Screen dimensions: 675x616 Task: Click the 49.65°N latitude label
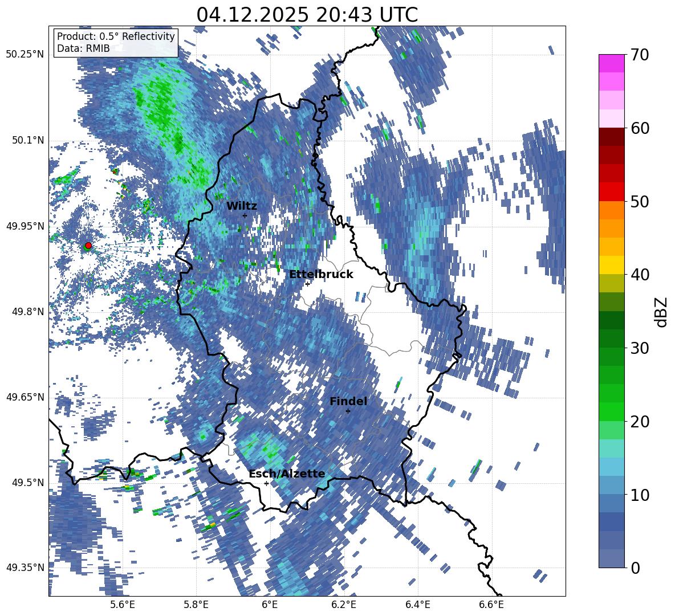coord(25,397)
